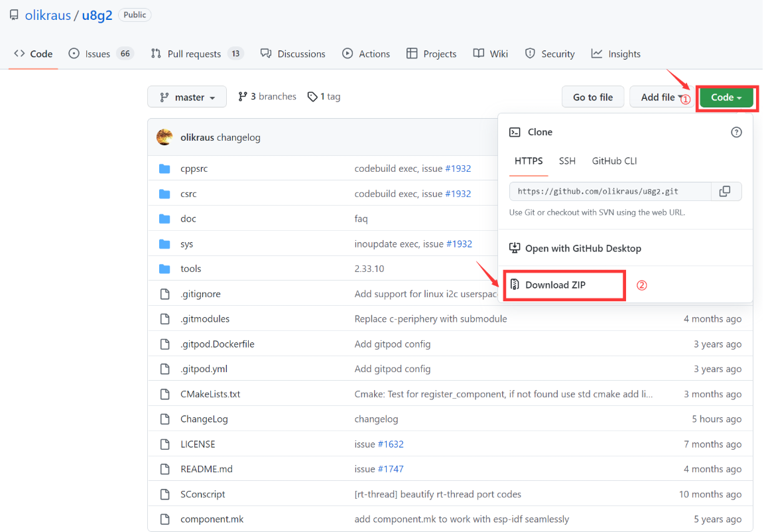
Task: Open the Issues tab
Action: 101,54
